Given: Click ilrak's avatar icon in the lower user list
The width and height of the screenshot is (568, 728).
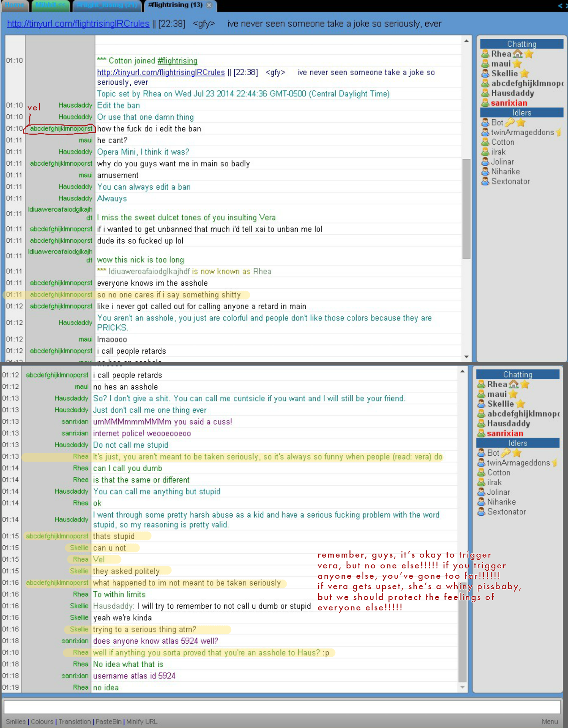Looking at the screenshot, I should (x=481, y=482).
